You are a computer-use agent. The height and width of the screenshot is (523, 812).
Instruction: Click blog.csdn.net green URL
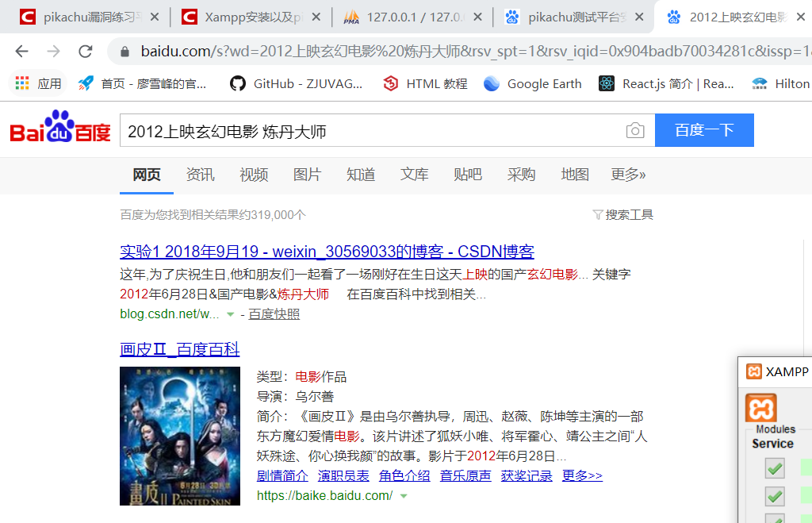point(170,314)
